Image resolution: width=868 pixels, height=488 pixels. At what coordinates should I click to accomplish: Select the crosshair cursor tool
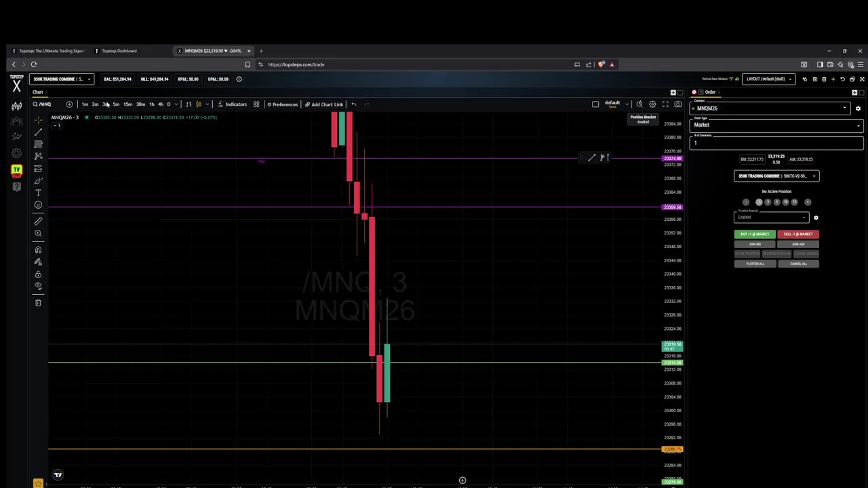(38, 120)
